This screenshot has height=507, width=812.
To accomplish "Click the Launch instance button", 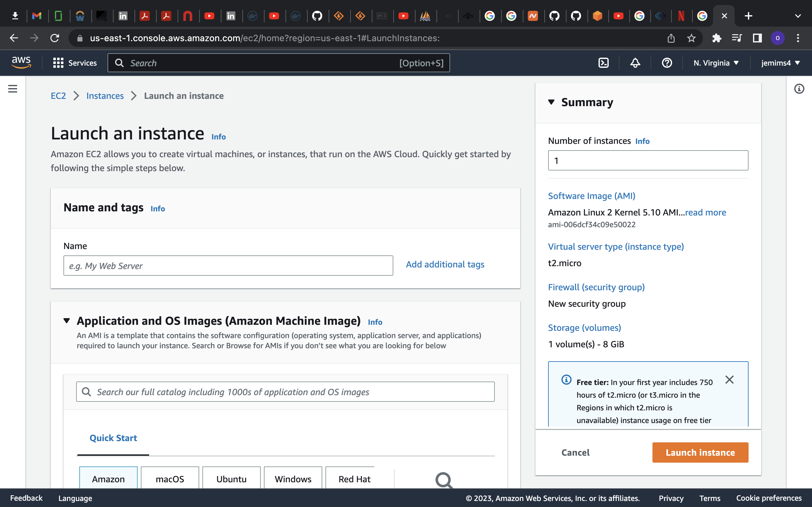I will click(700, 452).
